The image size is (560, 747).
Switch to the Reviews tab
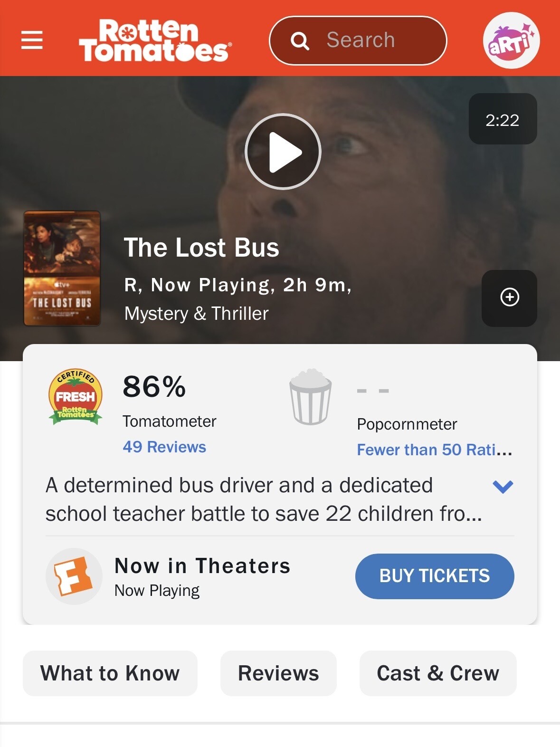pos(278,673)
